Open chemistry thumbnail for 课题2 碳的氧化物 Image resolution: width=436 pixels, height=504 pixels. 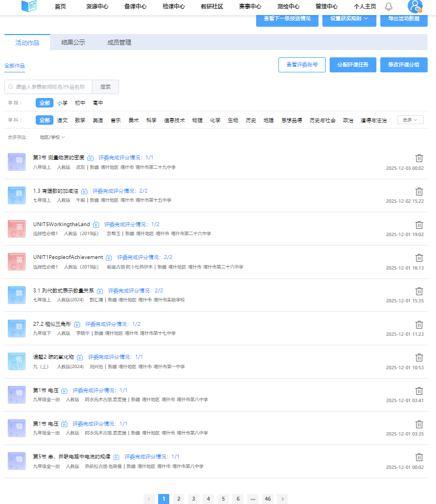coord(17,361)
